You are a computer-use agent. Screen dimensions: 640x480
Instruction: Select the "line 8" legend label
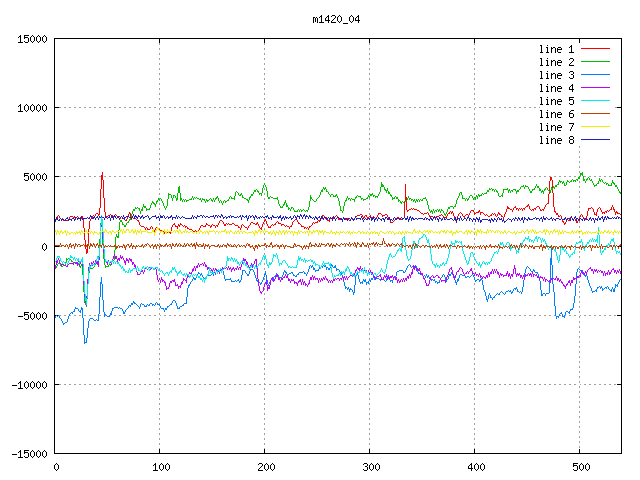(x=557, y=140)
